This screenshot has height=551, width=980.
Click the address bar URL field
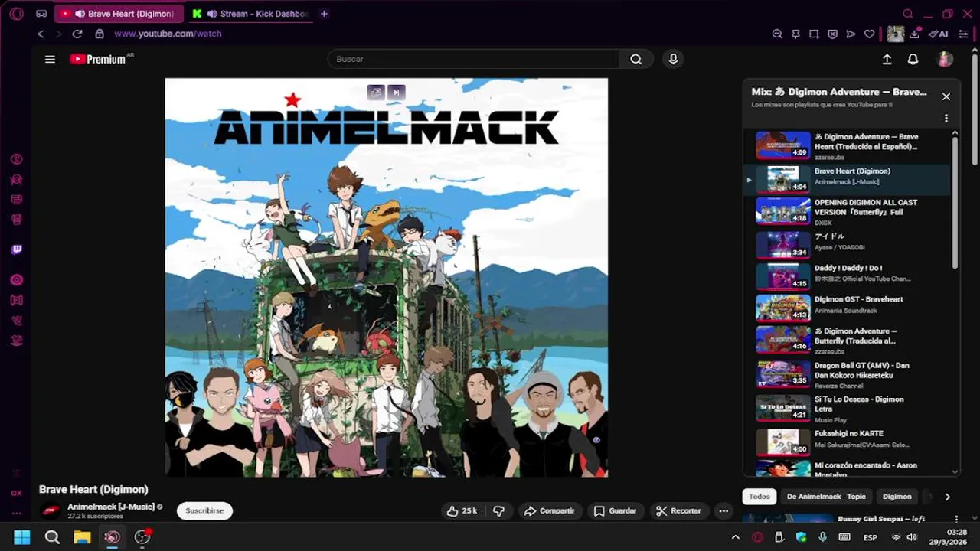[x=168, y=34]
